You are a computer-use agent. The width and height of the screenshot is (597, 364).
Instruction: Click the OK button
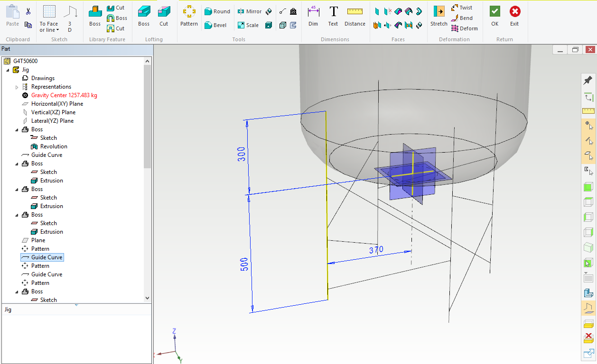pyautogui.click(x=494, y=16)
